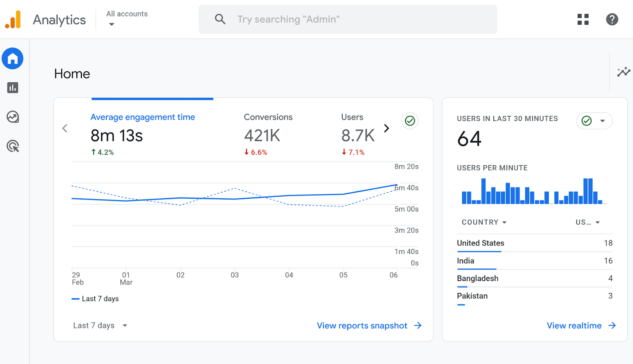This screenshot has width=633, height=364.
Task: Open the Country dropdown in the realtime card
Action: point(483,222)
